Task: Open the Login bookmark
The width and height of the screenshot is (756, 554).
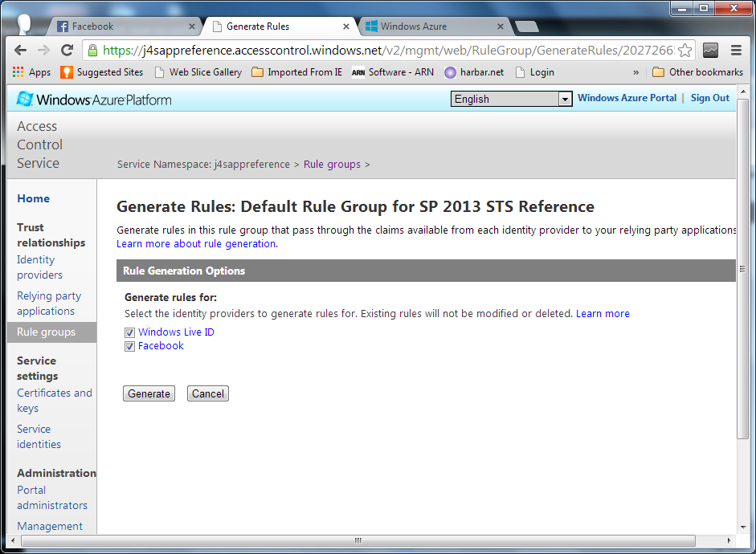Action: coord(535,72)
